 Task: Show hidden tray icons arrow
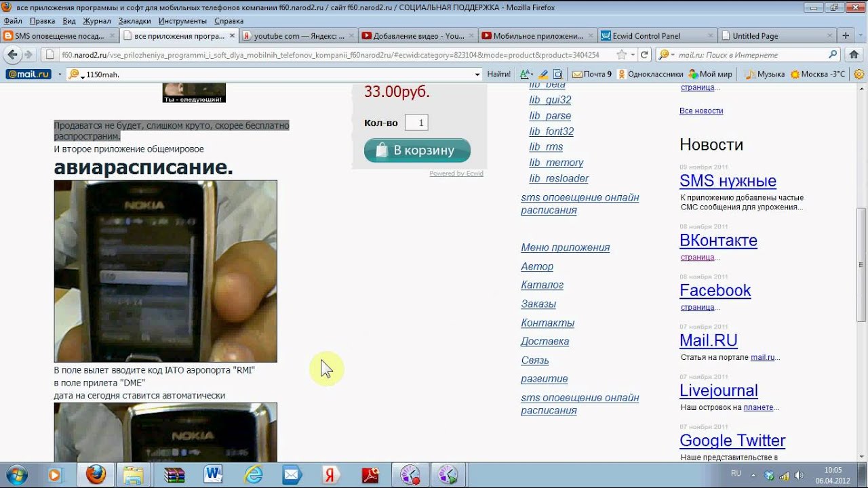tap(754, 475)
